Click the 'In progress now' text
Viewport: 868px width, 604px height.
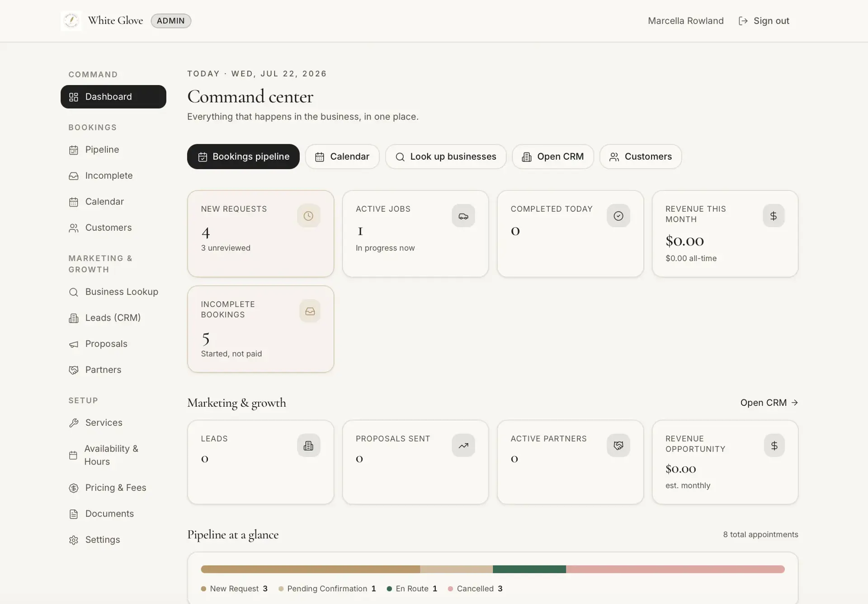tap(385, 248)
